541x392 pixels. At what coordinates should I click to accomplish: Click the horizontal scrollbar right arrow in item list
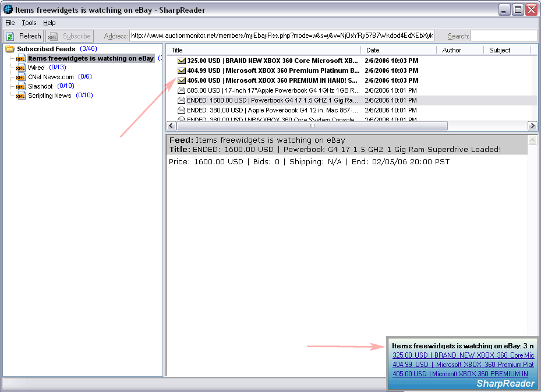tap(532, 126)
